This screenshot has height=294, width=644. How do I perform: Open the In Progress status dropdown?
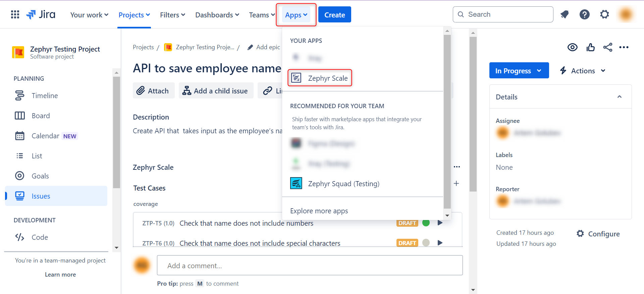coord(519,71)
